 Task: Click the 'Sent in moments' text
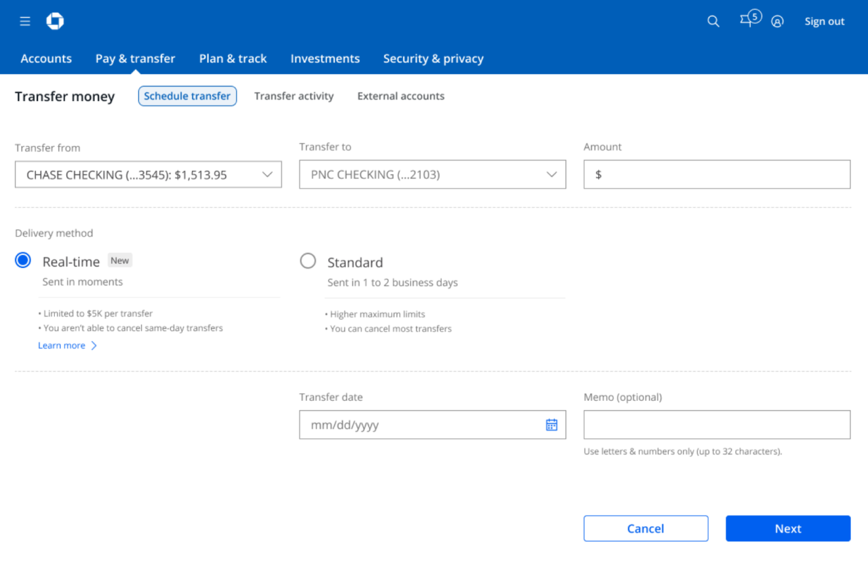pos(83,282)
